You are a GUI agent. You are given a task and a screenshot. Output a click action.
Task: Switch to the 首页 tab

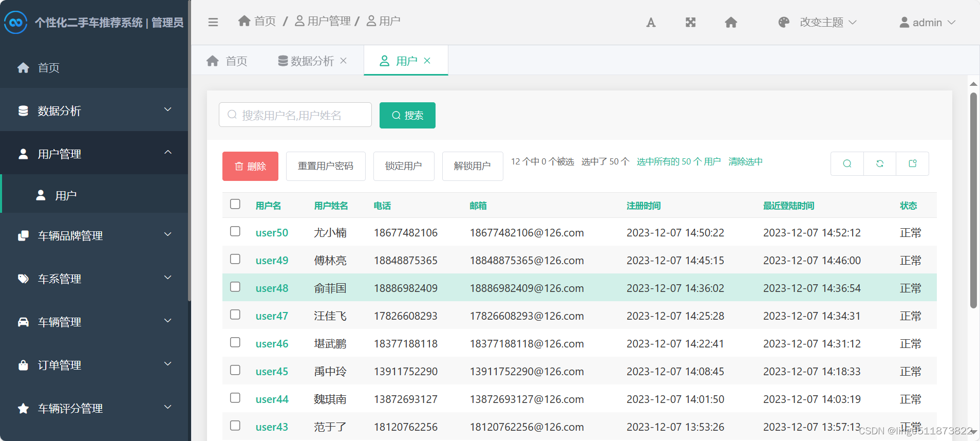click(227, 61)
